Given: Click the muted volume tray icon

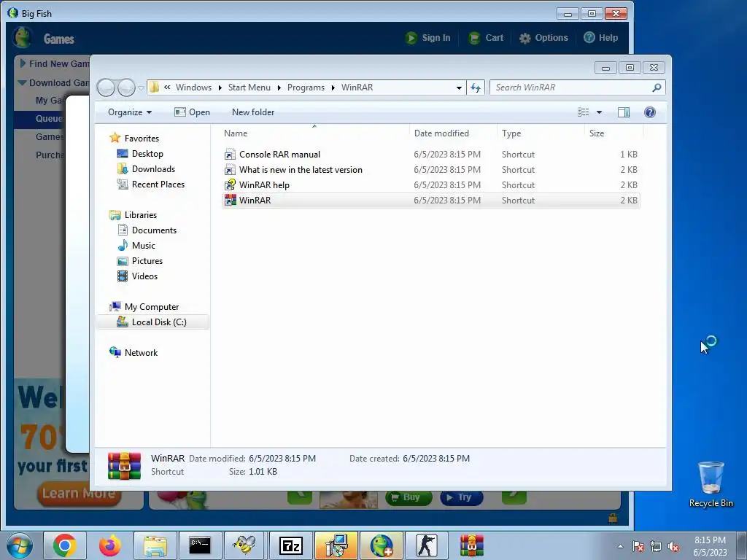Looking at the screenshot, I should 673,547.
